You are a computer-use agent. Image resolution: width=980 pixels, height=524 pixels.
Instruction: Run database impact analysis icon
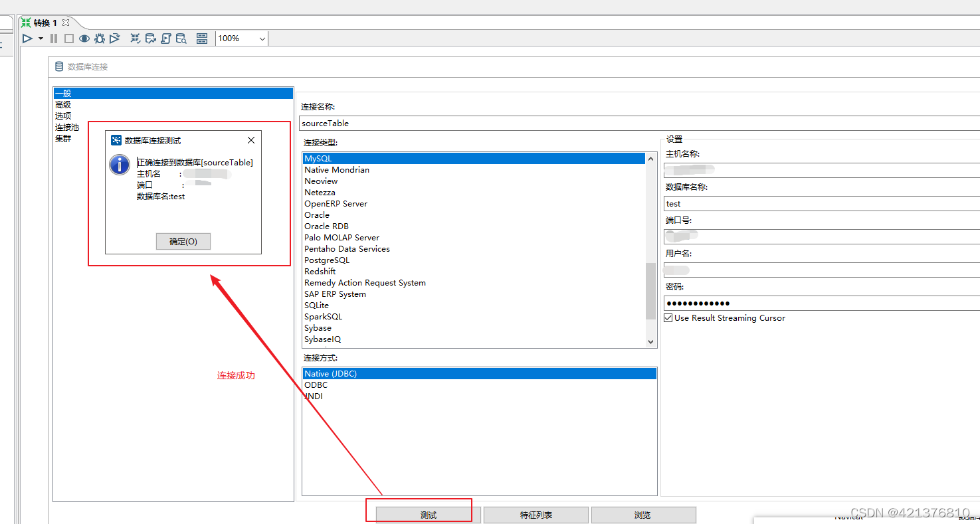(x=151, y=39)
